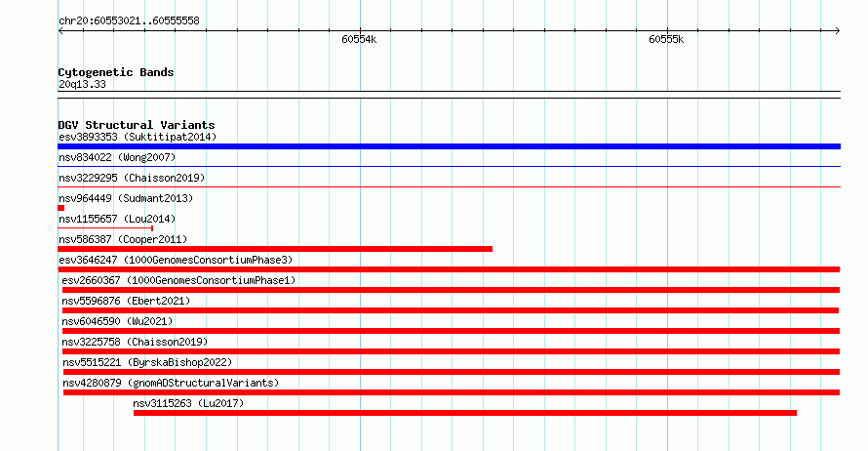Open the nsv1155657 (Lou2014) label
The height and width of the screenshot is (451, 868).
pos(117,219)
